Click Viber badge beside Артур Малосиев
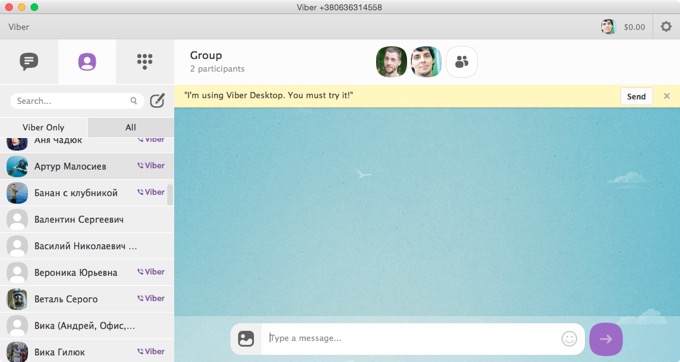The width and height of the screenshot is (680, 362). pos(151,166)
